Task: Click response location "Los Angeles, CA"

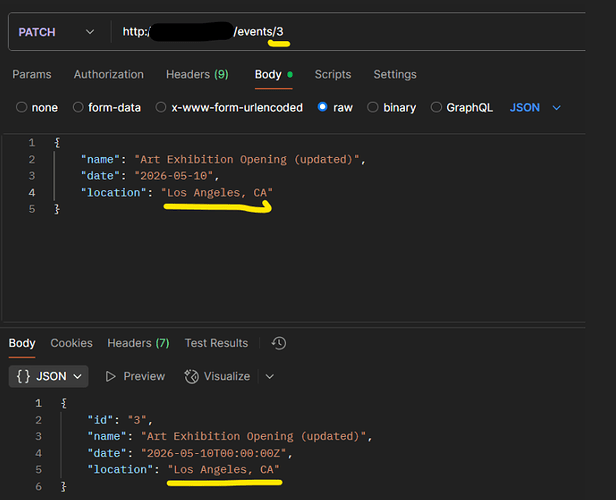Action: pyautogui.click(x=224, y=470)
